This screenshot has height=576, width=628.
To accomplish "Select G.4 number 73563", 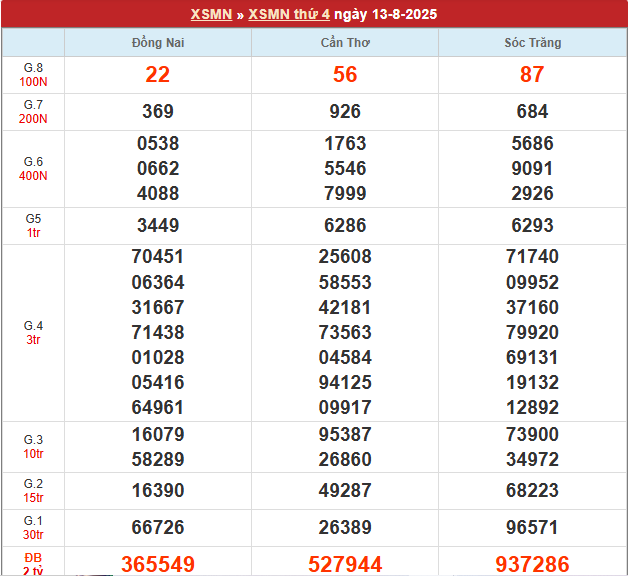I will 345,332.
